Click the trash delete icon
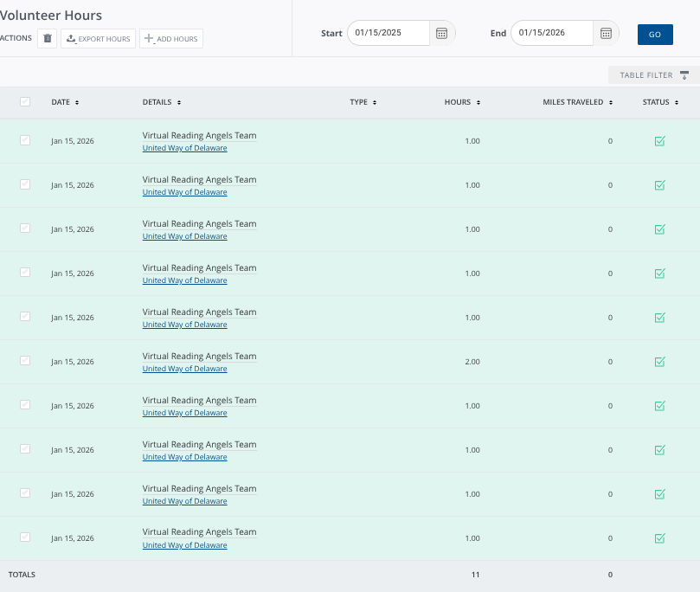The height and width of the screenshot is (592, 700). (x=48, y=39)
